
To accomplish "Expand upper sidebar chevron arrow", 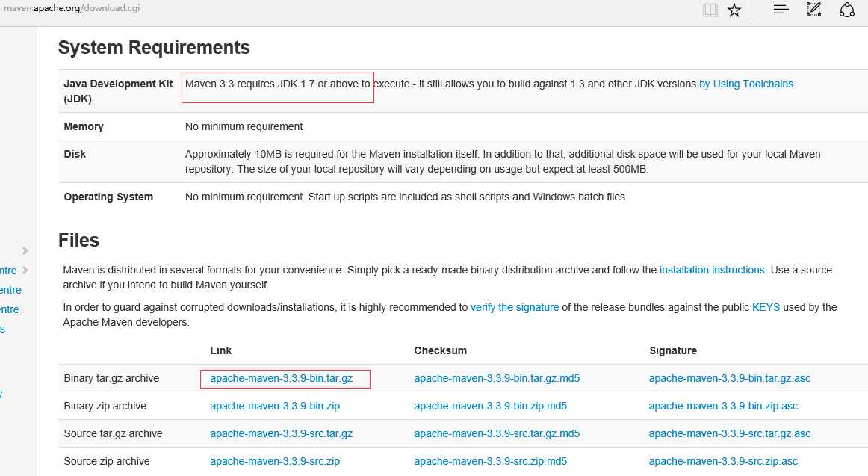I will click(25, 251).
